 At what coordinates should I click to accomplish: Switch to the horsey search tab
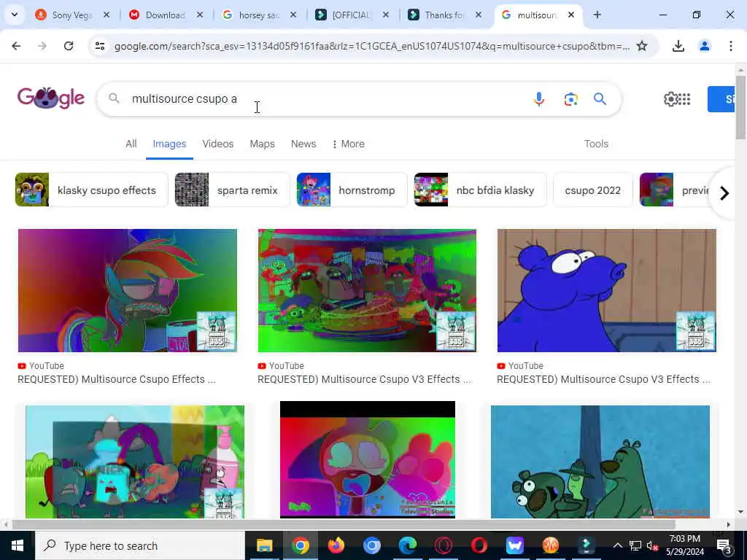point(258,15)
